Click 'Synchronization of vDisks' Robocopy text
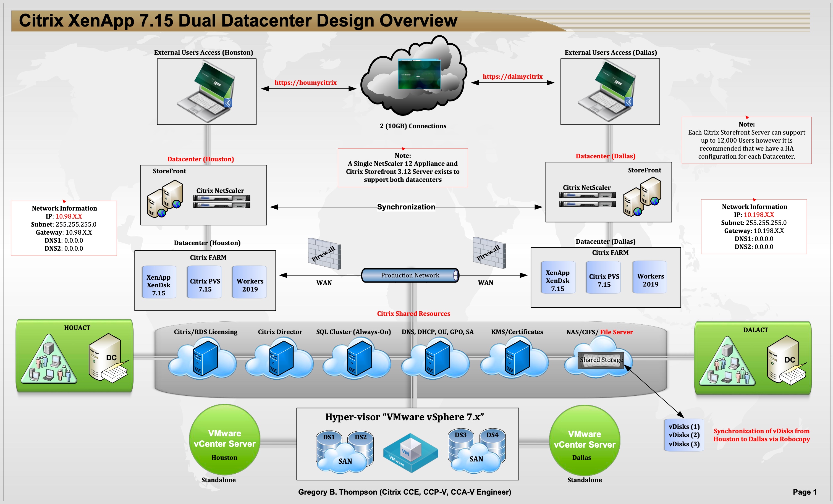This screenshot has width=833, height=504. click(x=761, y=435)
